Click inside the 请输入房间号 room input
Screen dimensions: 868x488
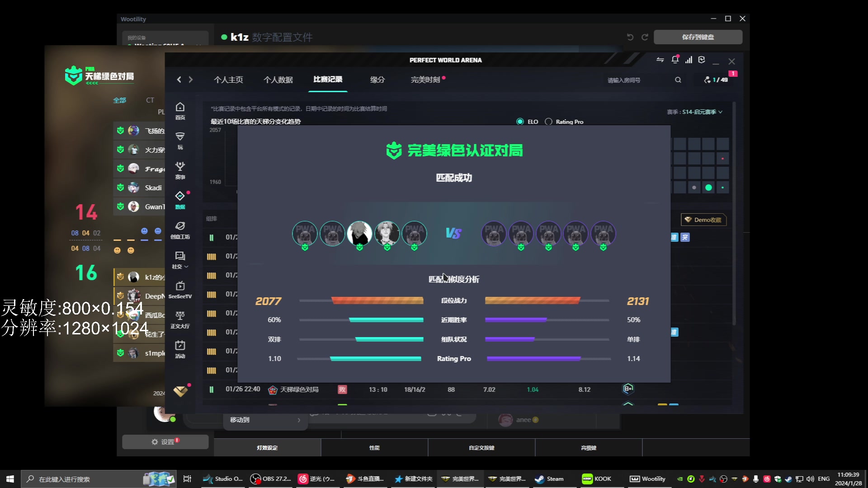(637, 80)
